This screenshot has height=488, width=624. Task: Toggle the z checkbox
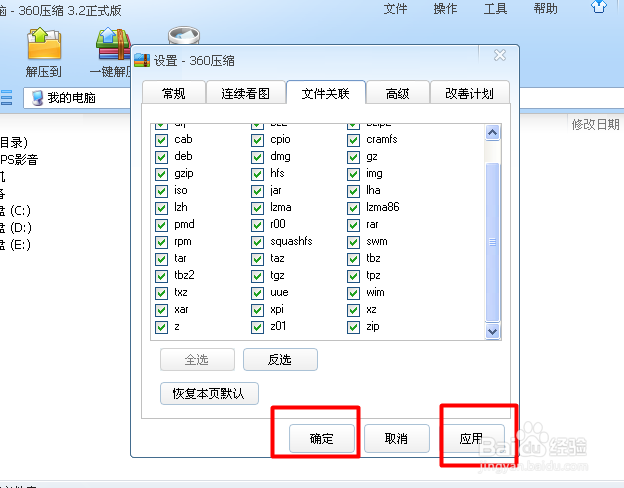click(x=161, y=327)
